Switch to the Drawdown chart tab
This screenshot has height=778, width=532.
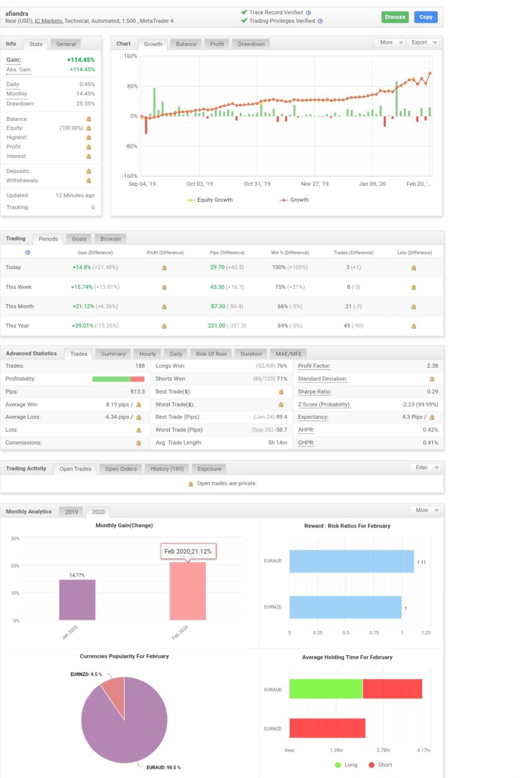(251, 44)
